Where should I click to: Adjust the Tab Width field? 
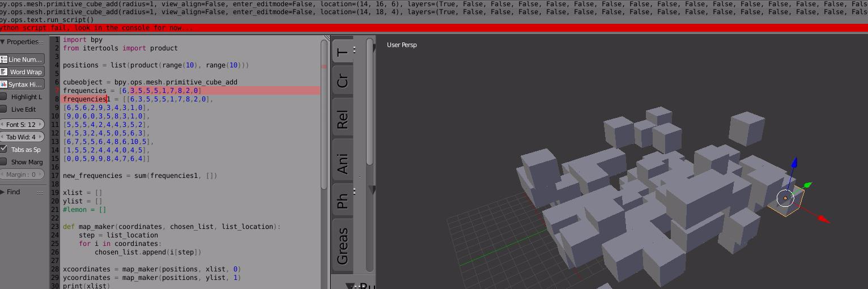pyautogui.click(x=22, y=137)
